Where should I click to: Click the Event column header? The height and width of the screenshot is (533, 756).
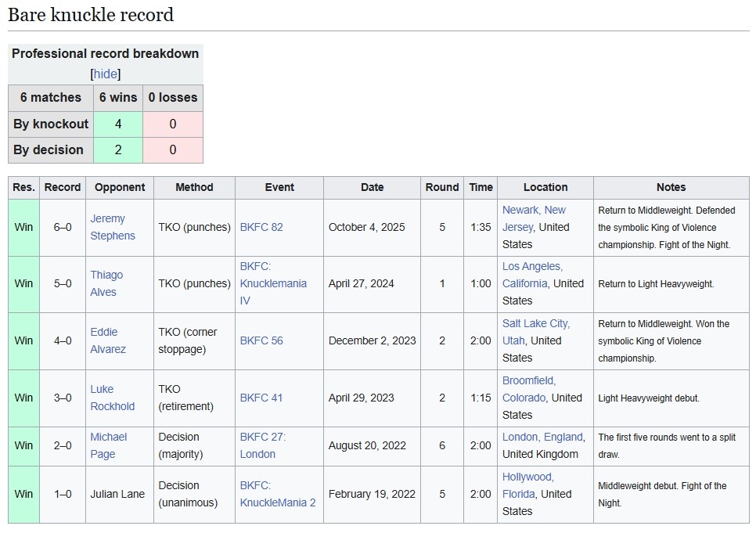(279, 188)
